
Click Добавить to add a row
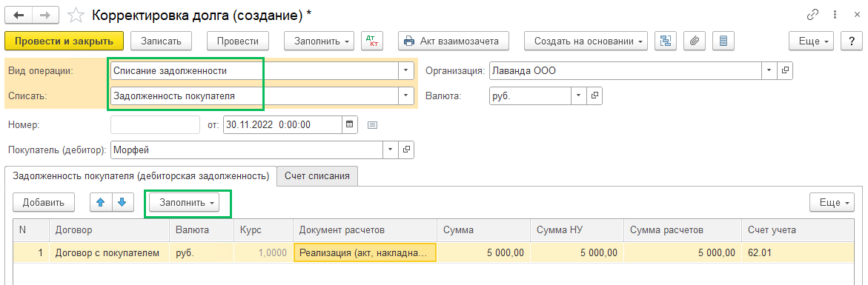point(44,203)
